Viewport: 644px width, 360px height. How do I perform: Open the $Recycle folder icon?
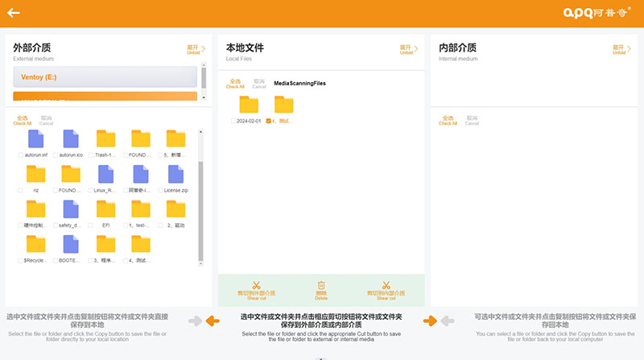(x=36, y=244)
